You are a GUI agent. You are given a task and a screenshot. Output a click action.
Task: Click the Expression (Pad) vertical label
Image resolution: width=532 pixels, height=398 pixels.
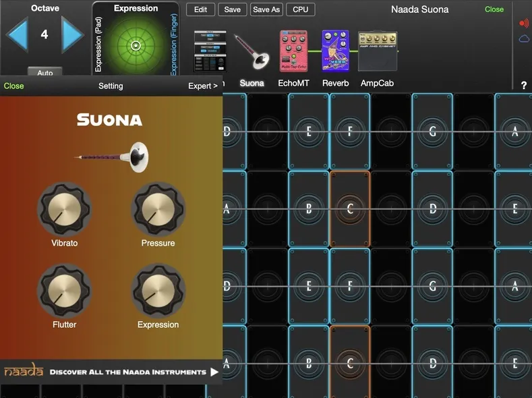98,44
